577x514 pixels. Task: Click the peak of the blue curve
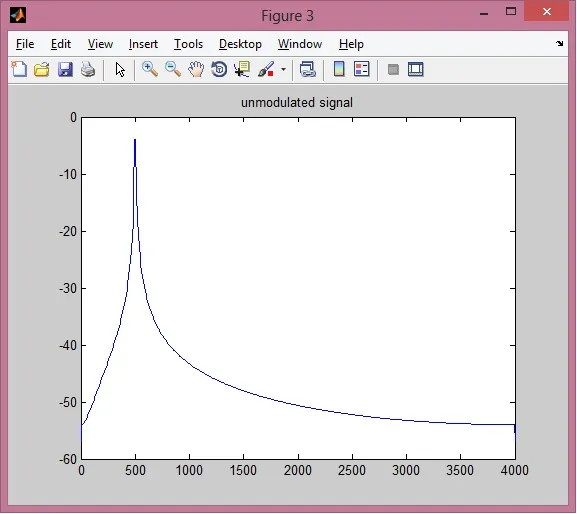pyautogui.click(x=135, y=140)
